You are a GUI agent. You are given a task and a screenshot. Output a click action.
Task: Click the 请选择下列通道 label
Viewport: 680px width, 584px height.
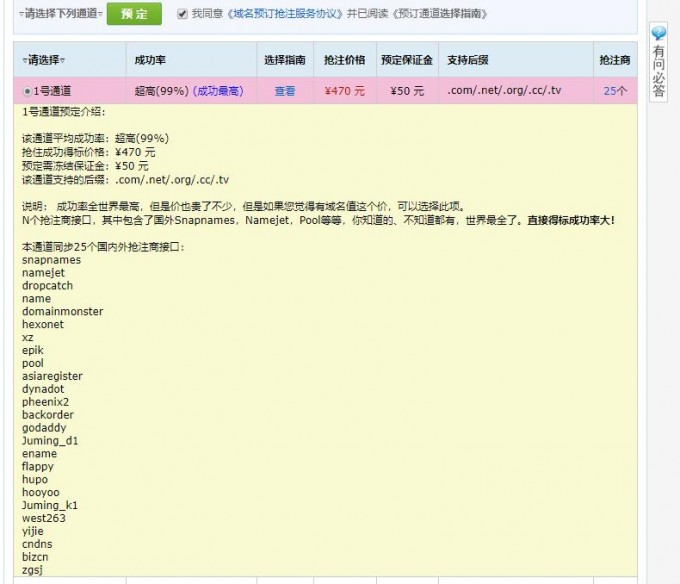click(61, 14)
